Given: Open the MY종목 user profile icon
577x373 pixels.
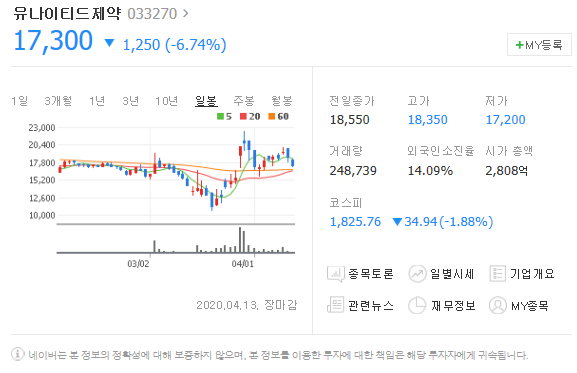Looking at the screenshot, I should click(x=498, y=305).
